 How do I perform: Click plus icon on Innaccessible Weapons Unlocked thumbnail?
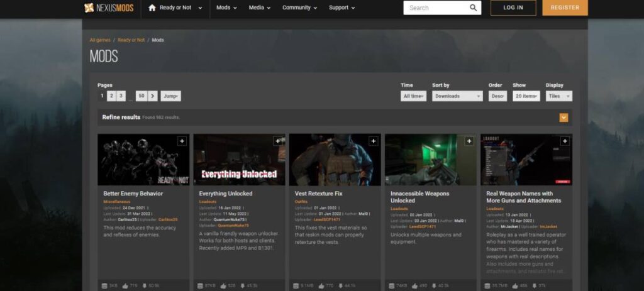coord(469,141)
